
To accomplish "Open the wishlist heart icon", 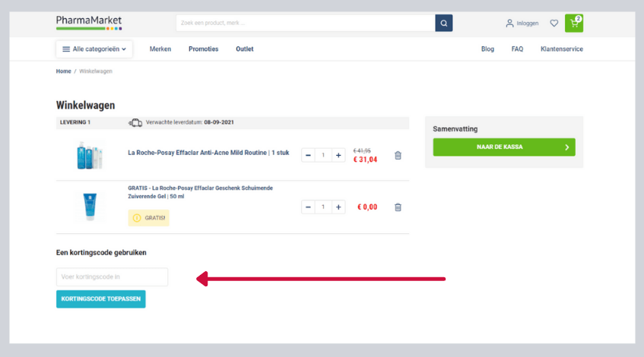I will [554, 23].
